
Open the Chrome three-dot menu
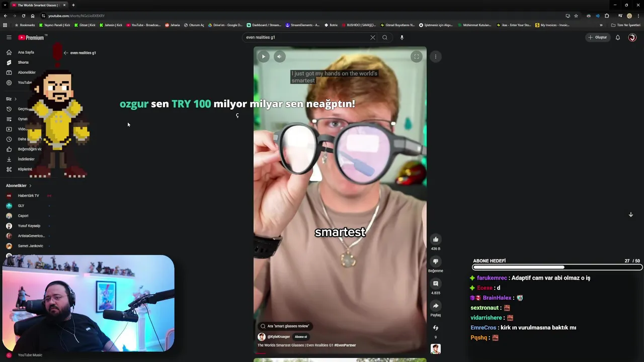pyautogui.click(x=638, y=16)
